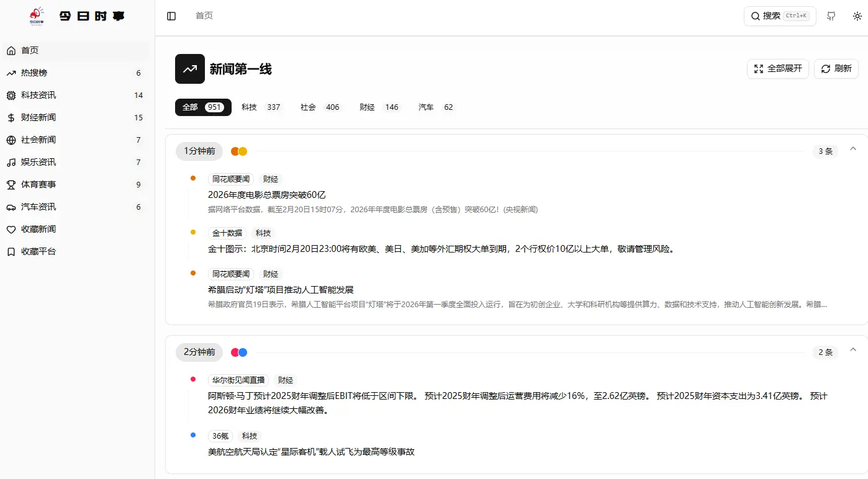This screenshot has width=868, height=479.
Task: Open 热搜榜 trending icon in sidebar
Action: (11, 73)
